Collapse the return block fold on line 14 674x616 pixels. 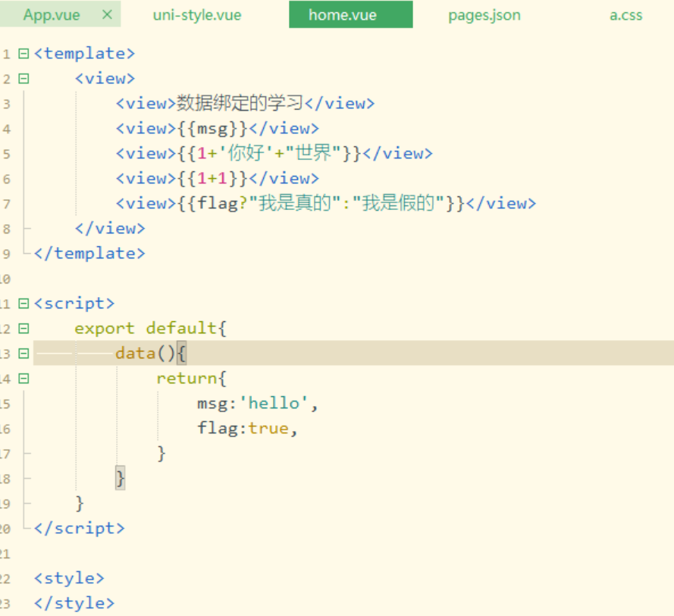24,378
